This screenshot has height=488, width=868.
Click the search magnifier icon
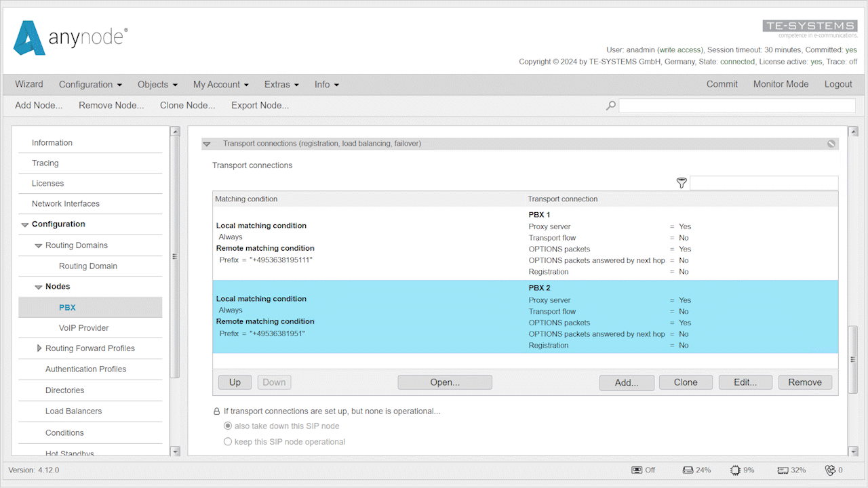[x=611, y=106]
